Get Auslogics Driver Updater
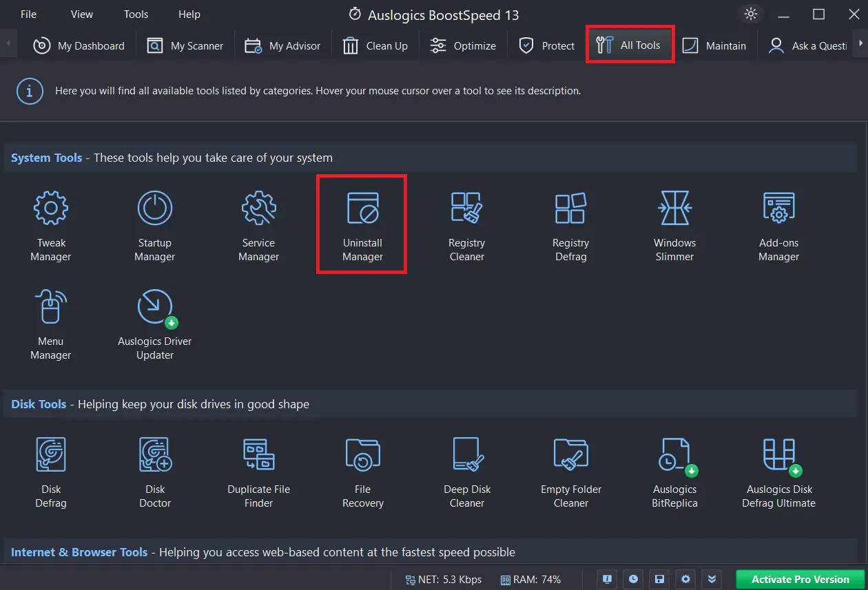 pyautogui.click(x=155, y=326)
